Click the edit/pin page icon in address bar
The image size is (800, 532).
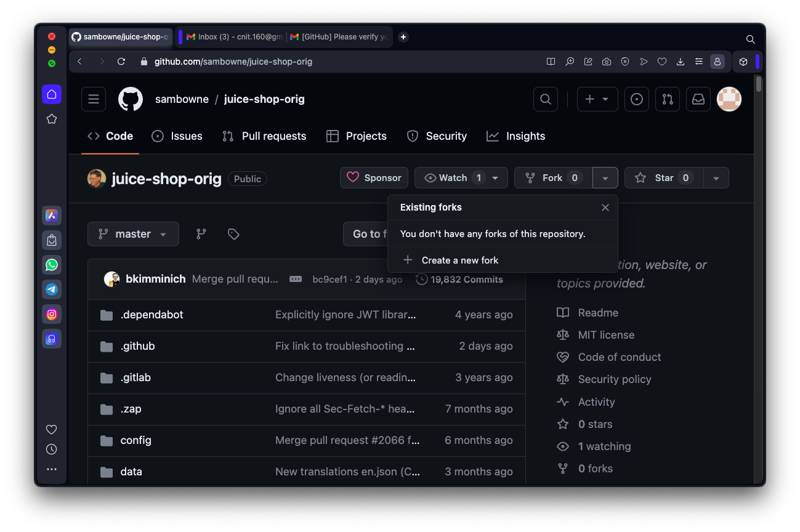588,62
